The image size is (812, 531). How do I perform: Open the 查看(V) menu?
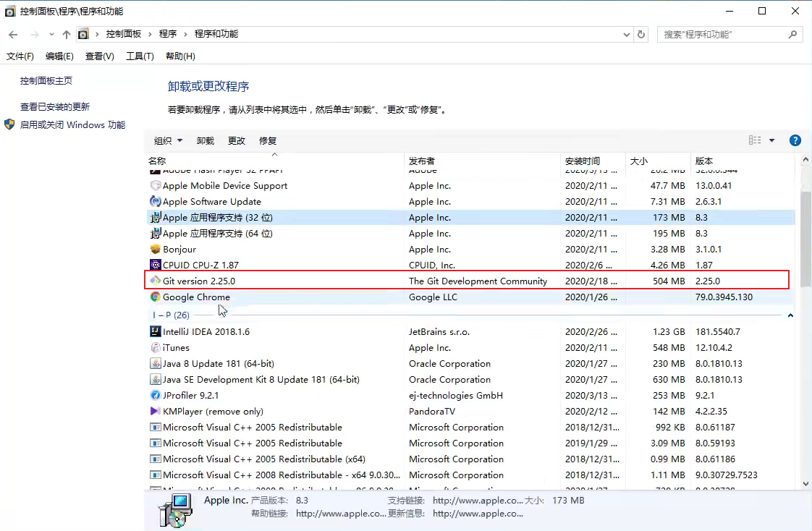click(x=99, y=56)
